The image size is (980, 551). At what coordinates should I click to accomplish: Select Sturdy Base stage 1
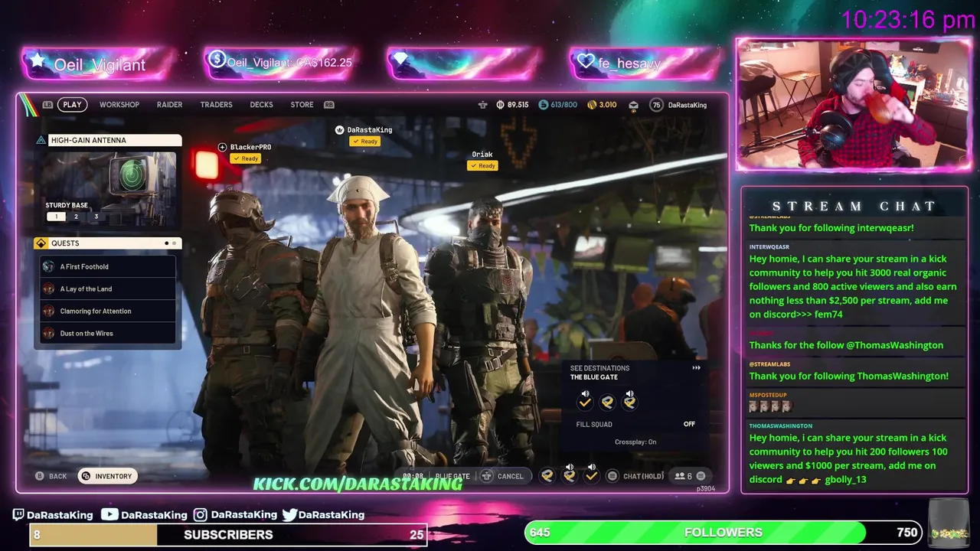tap(56, 217)
